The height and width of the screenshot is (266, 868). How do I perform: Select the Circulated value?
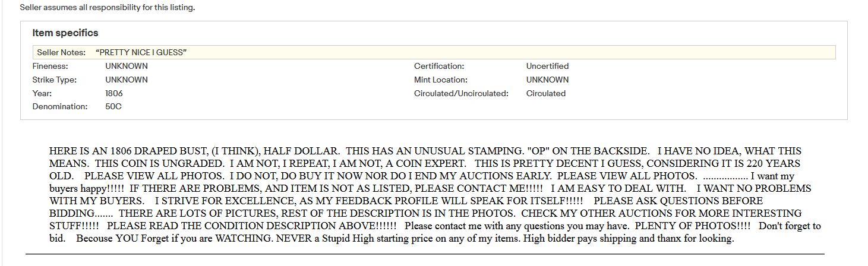pos(546,94)
